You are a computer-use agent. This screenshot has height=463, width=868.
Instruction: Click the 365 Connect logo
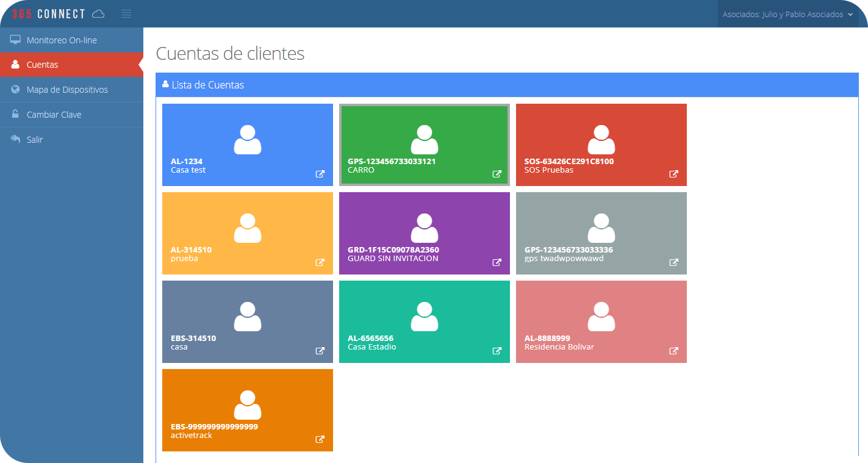[x=49, y=13]
